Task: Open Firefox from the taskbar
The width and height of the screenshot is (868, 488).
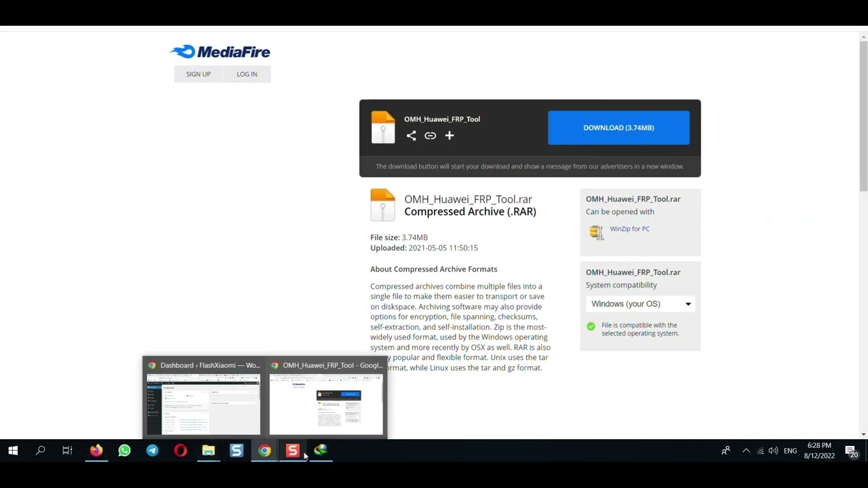Action: (96, 451)
